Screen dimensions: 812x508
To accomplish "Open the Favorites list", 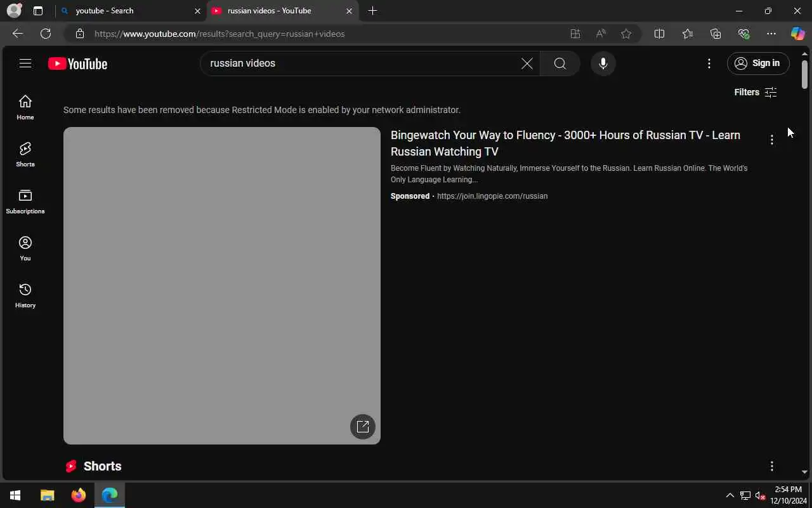I will click(688, 34).
